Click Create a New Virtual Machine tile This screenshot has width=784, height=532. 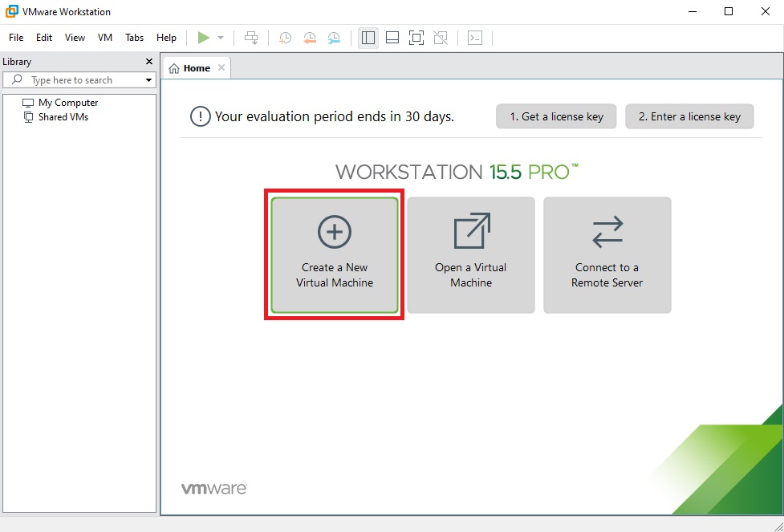335,255
